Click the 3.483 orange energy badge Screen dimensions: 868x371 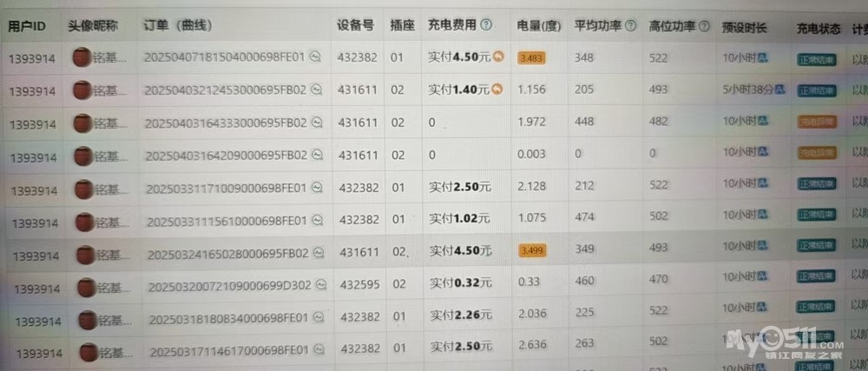coord(530,58)
